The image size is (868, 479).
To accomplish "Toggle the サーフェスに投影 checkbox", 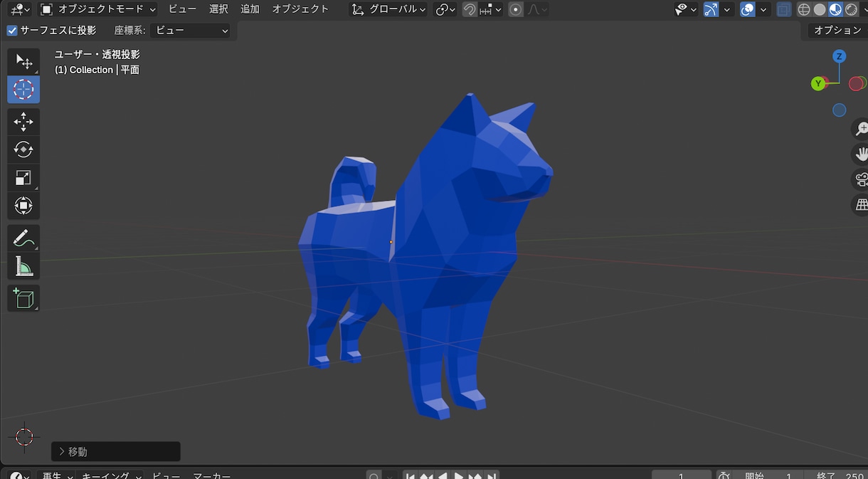I will click(x=12, y=31).
